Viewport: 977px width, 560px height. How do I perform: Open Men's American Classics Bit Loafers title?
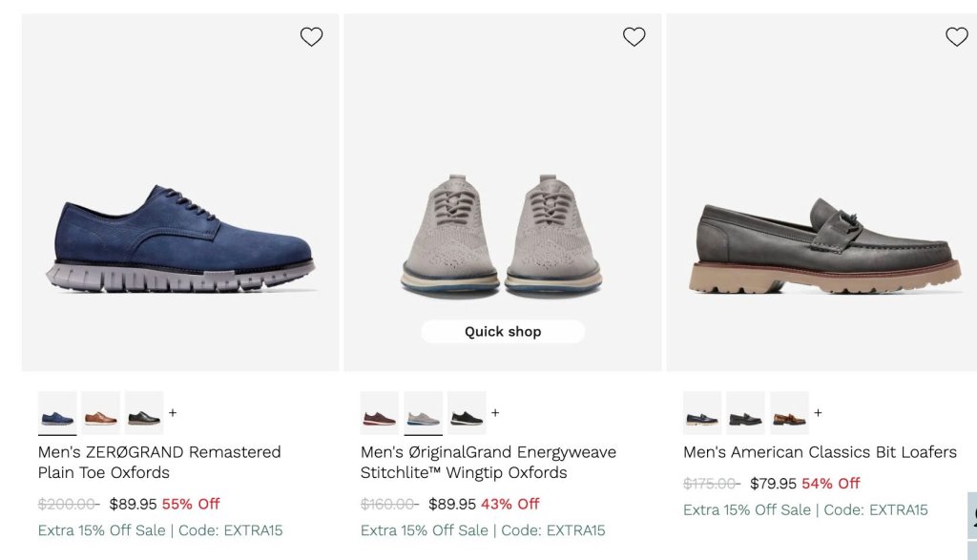click(820, 452)
